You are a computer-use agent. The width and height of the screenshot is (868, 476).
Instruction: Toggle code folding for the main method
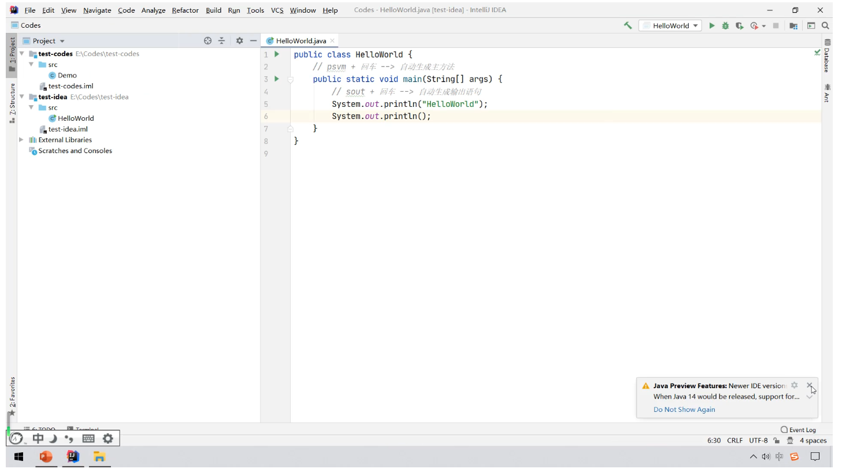(x=290, y=80)
